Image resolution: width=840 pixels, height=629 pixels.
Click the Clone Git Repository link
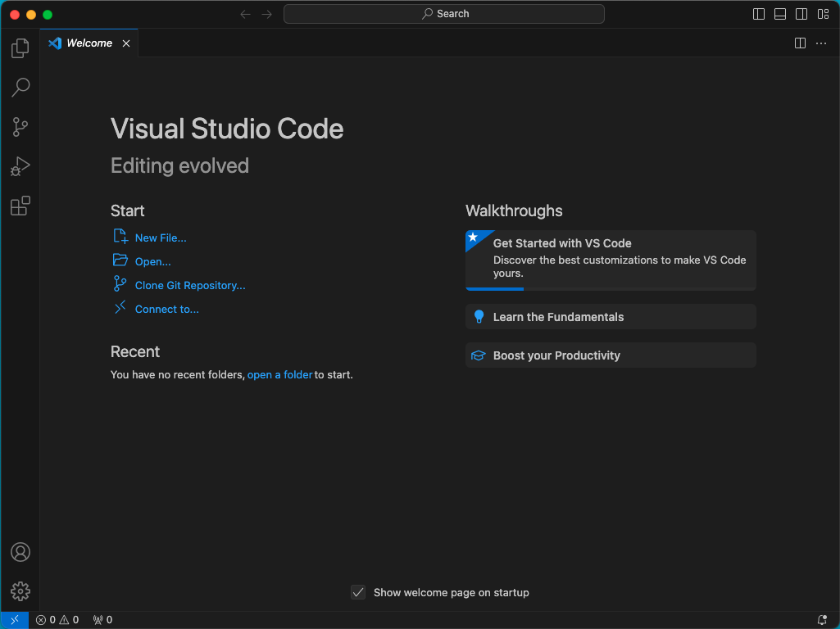pos(190,286)
